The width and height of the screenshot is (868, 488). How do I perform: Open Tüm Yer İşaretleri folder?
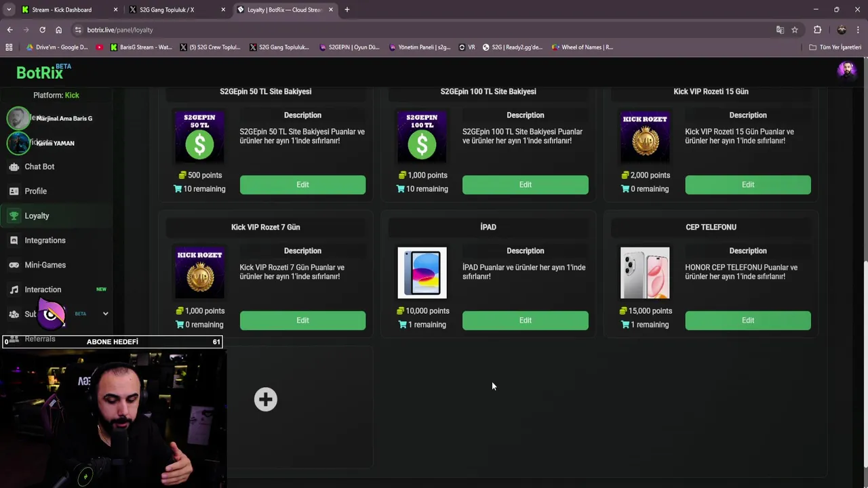(835, 47)
